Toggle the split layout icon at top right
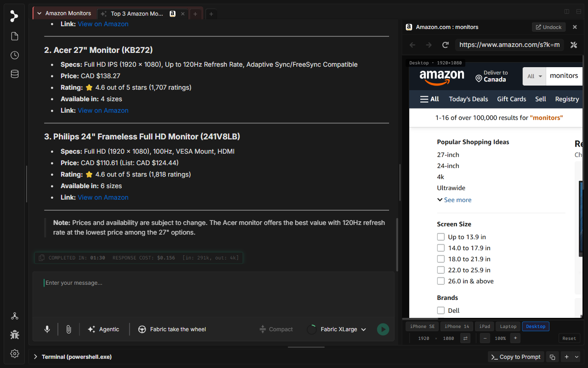The image size is (588, 368). [567, 11]
